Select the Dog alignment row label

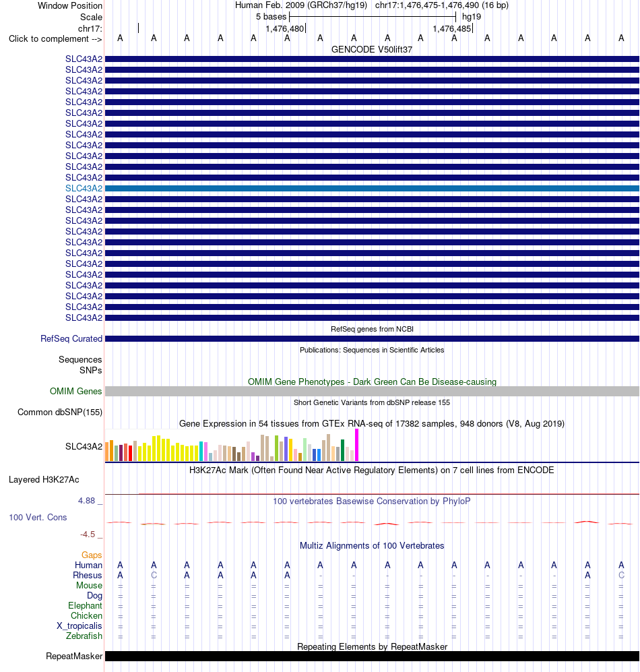pos(95,596)
